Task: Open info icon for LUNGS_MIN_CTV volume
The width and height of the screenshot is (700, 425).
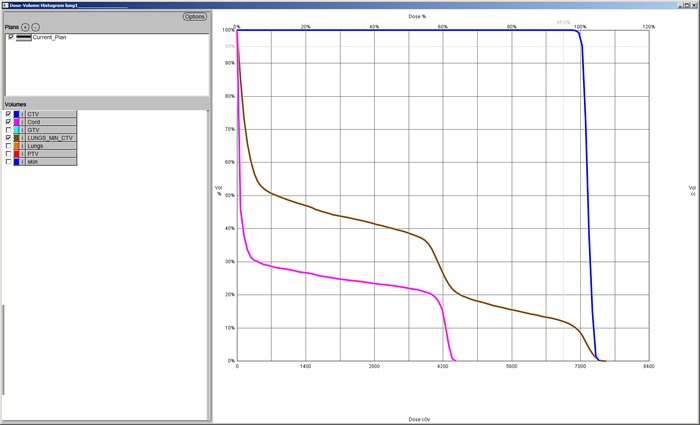Action: point(23,138)
